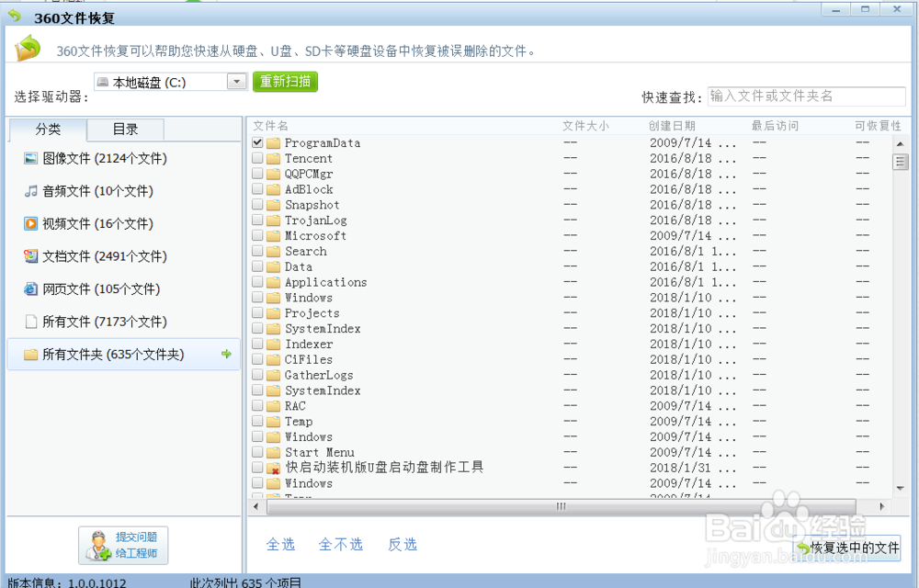
Task: Click the all files blank page icon
Action: [30, 322]
